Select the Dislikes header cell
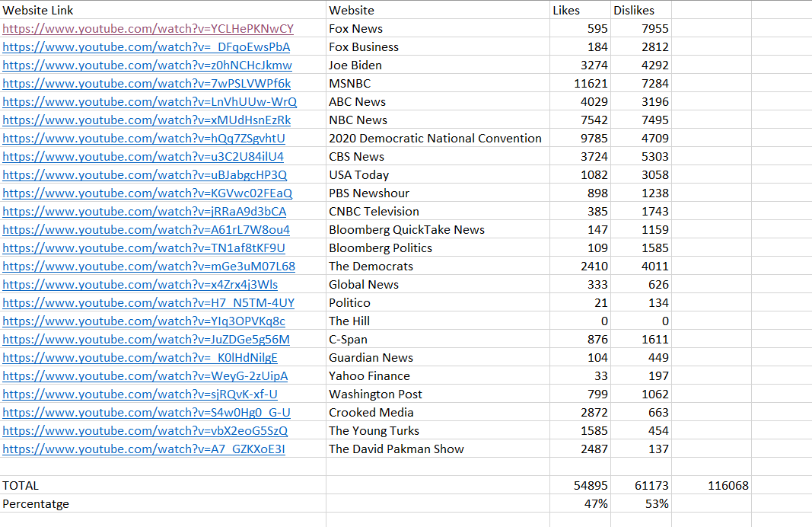Viewport: 812px width, 527px height. [x=641, y=10]
